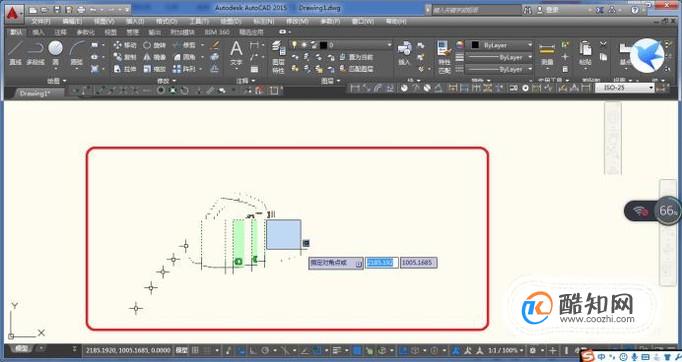The height and width of the screenshot is (362, 682).
Task: Click the New file icon in quick access toolbar
Action: pyautogui.click(x=33, y=9)
